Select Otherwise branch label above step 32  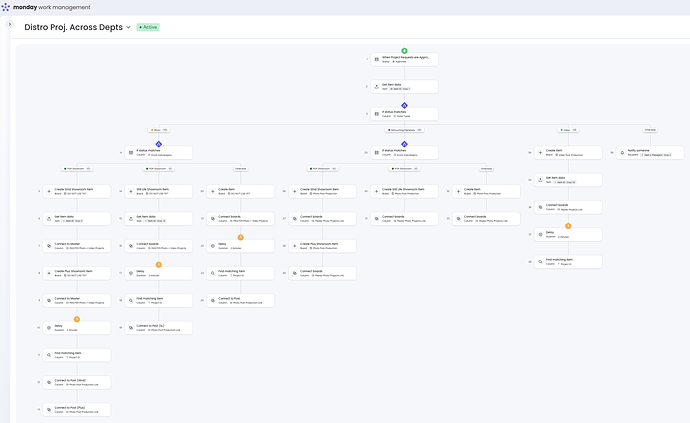click(486, 169)
